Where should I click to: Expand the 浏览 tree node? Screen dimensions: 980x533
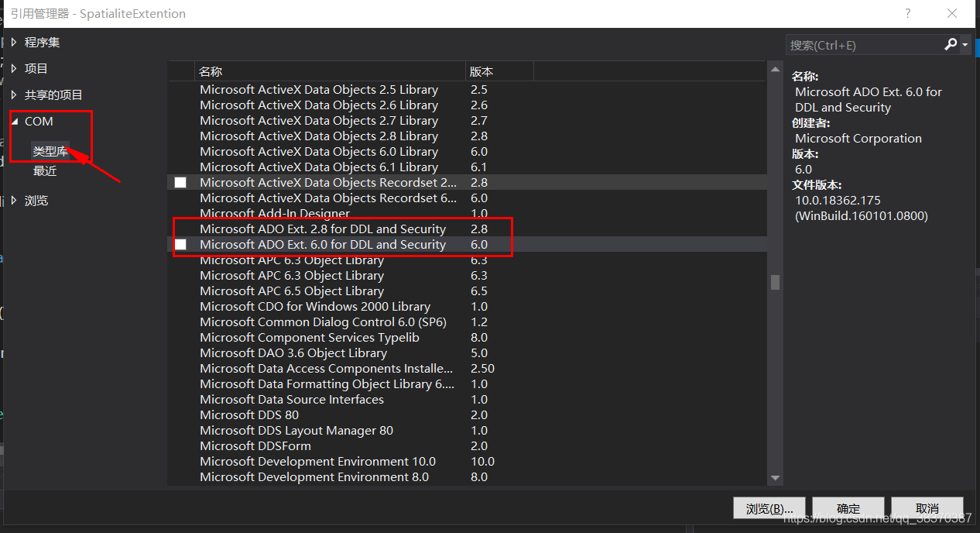coord(13,200)
